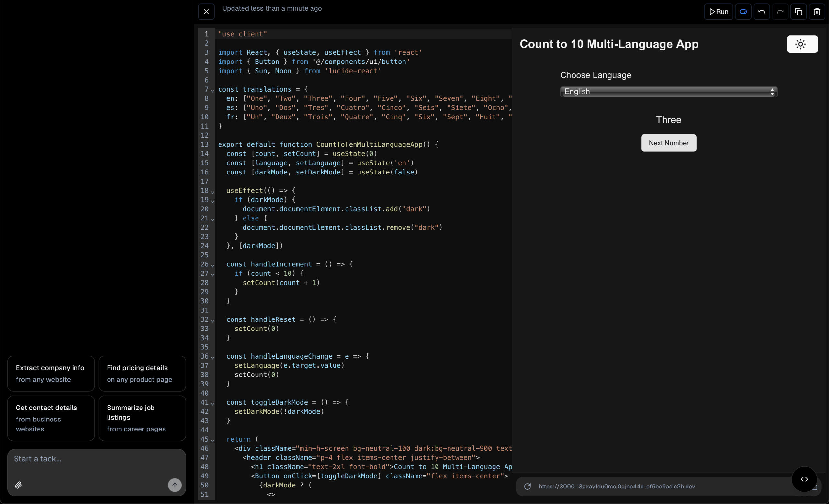The image size is (829, 504).
Task: Click the paperclip attachment icon
Action: click(x=18, y=485)
